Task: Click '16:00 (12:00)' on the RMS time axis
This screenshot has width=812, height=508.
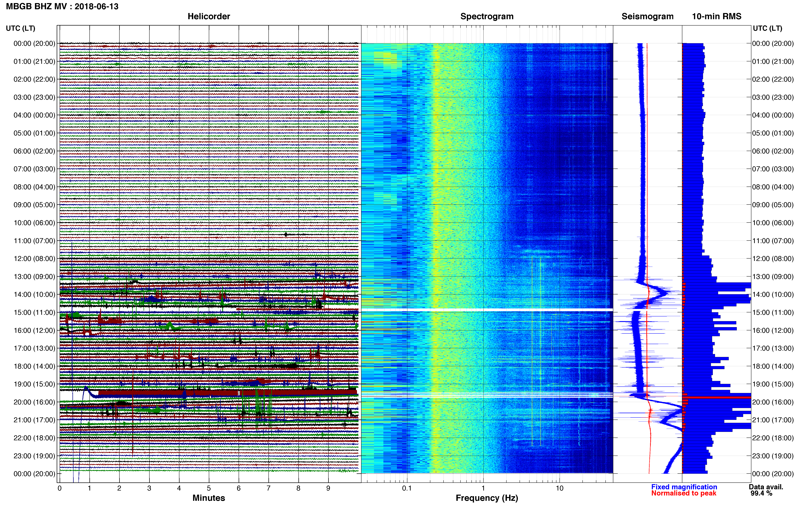Action: (773, 330)
